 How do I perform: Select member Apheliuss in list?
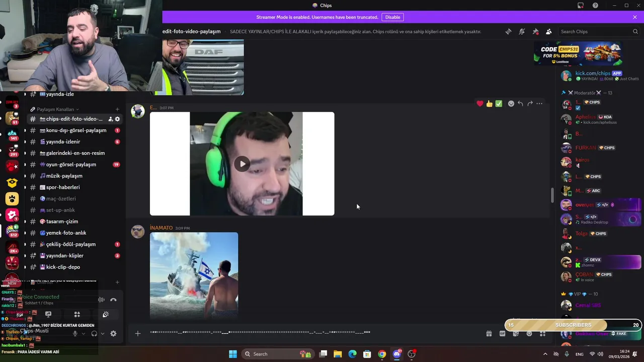[600, 119]
